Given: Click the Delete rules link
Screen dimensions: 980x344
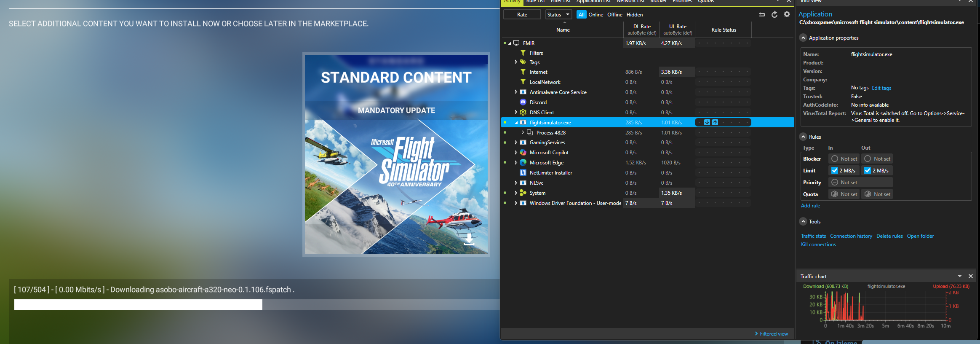Looking at the screenshot, I should [889, 236].
